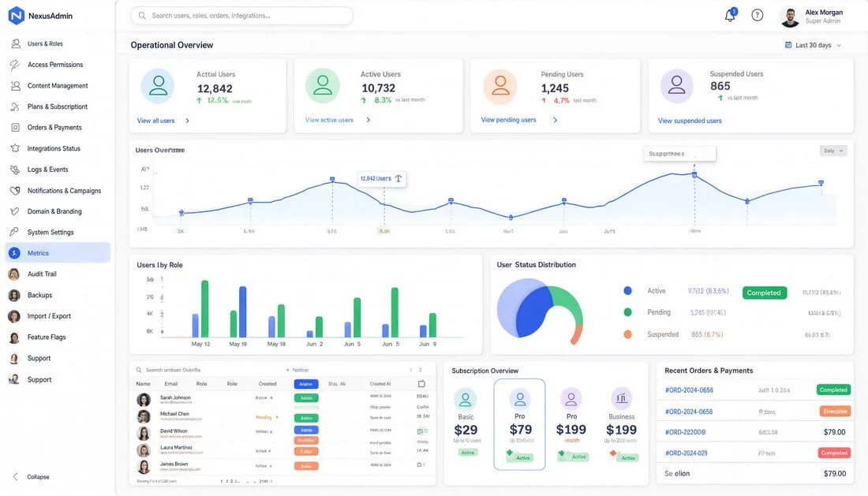
Task: Click the Suspended Users card purple icon
Action: (676, 86)
